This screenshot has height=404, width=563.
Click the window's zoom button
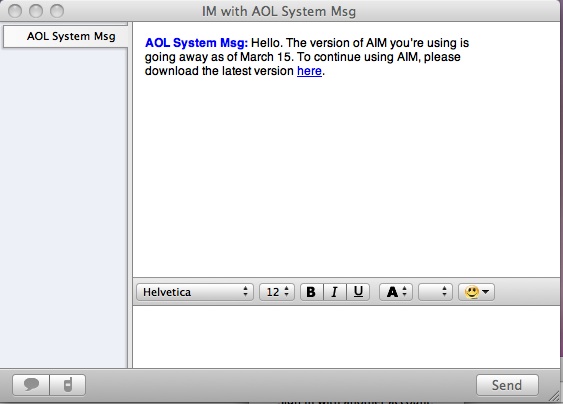57,11
